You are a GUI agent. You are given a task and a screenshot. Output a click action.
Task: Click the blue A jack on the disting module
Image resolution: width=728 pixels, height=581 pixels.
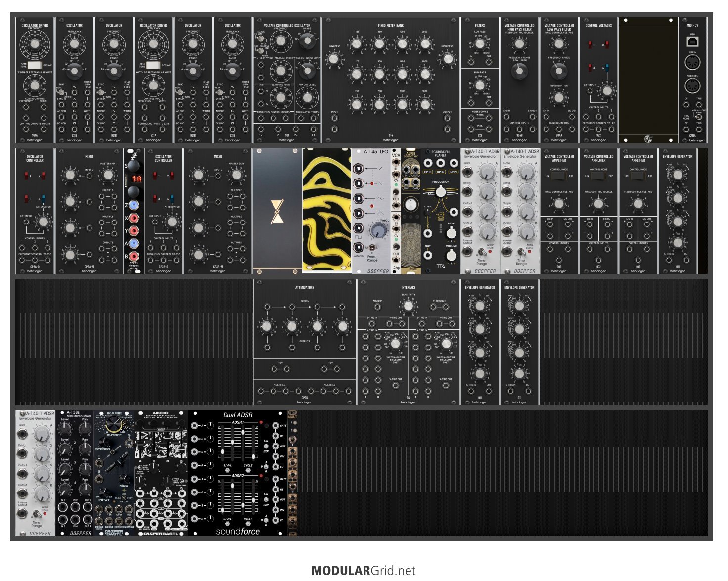tap(134, 243)
